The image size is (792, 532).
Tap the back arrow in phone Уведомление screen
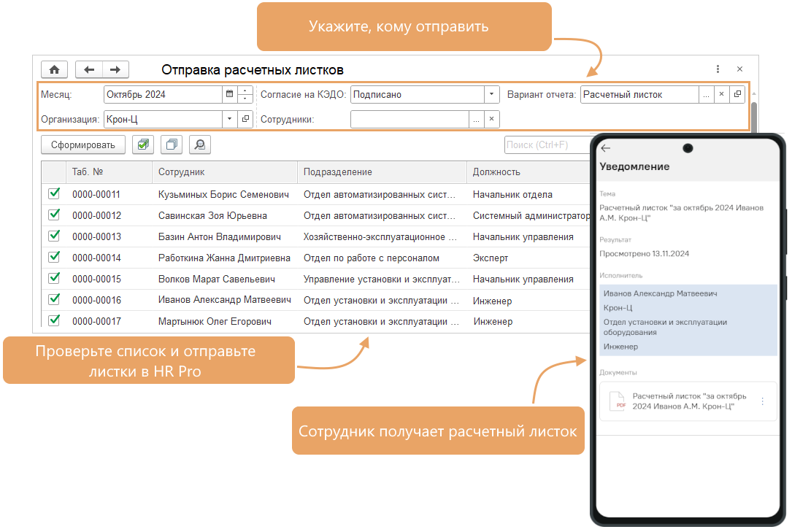(606, 148)
